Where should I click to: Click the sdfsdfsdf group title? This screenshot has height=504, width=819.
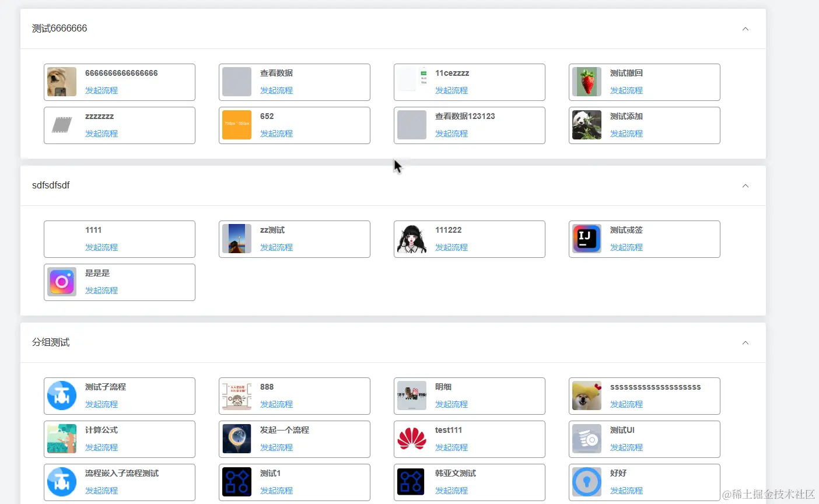click(51, 185)
